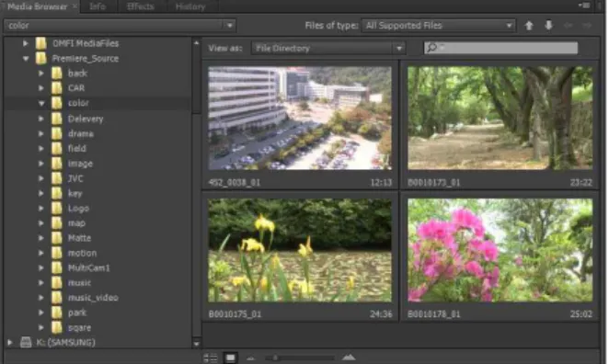Open the panel menu icon at top right

coord(584,6)
